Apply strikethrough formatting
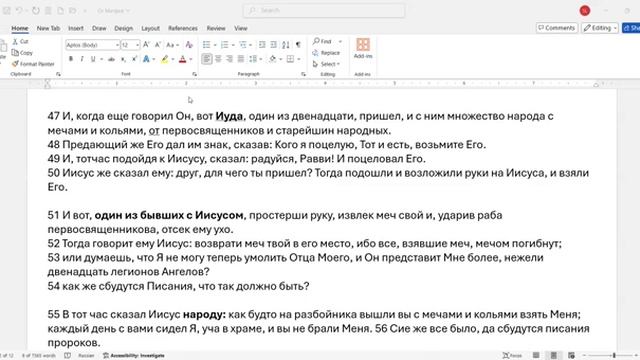Viewport: 640px width, 360px height. 111,59
